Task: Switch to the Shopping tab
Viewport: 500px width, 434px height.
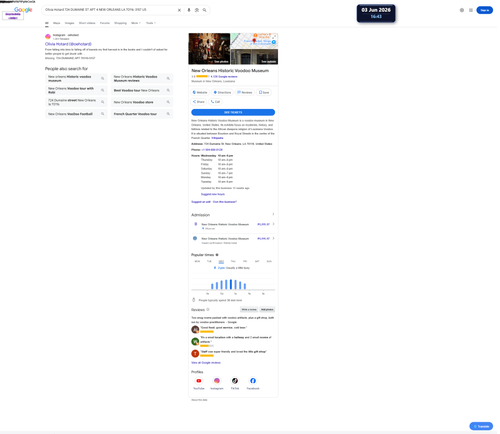Action: [x=120, y=23]
